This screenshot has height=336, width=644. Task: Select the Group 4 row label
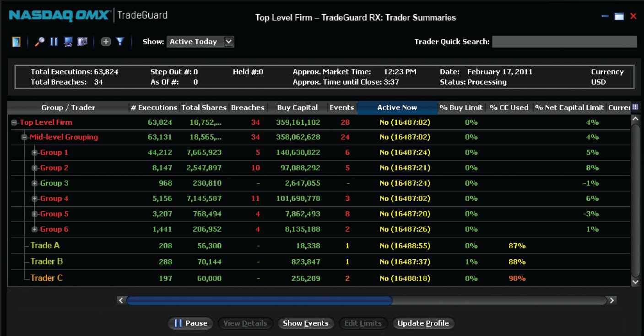(54, 199)
